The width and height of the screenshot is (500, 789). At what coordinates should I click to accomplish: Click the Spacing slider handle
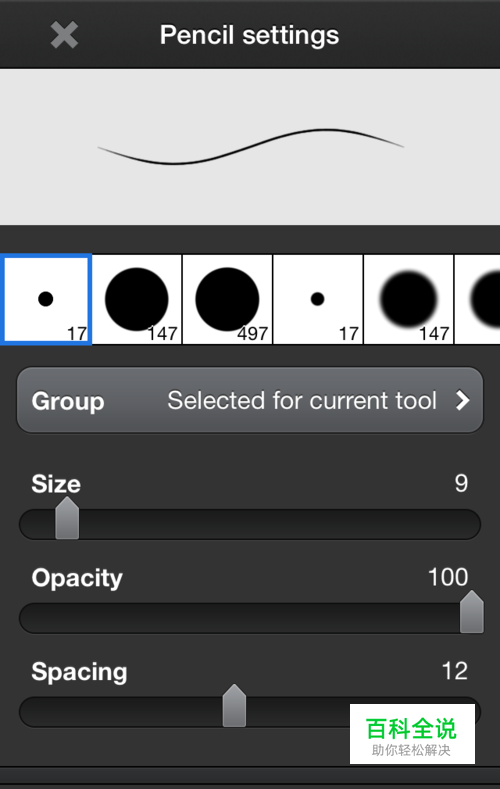(x=234, y=705)
